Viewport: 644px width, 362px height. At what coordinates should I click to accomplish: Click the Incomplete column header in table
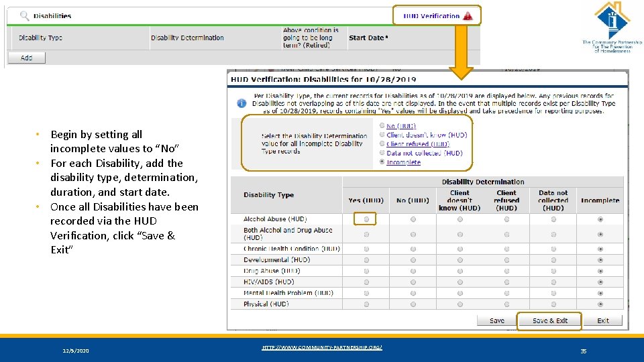(x=600, y=200)
